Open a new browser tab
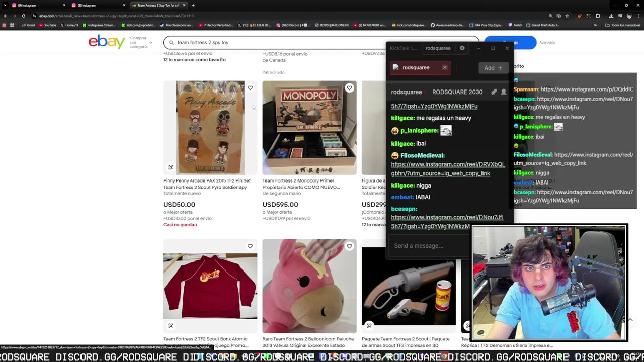Screen dimensions: 644x362 193,5
